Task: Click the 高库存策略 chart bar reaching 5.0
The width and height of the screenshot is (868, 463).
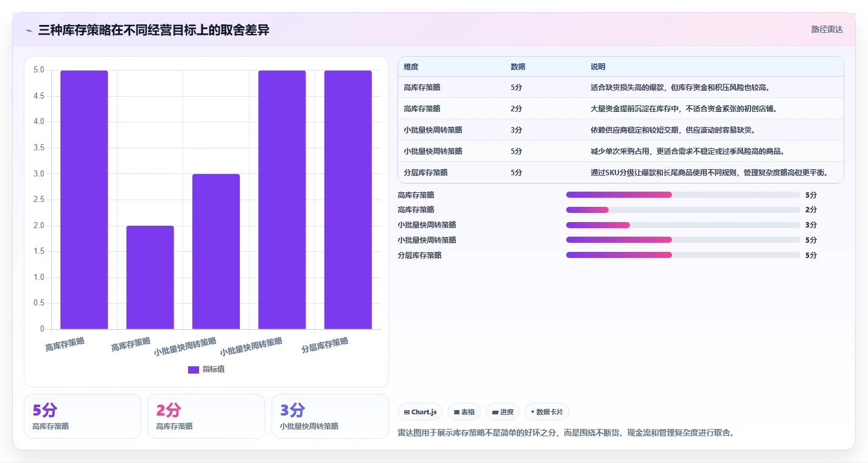Action: [84, 200]
